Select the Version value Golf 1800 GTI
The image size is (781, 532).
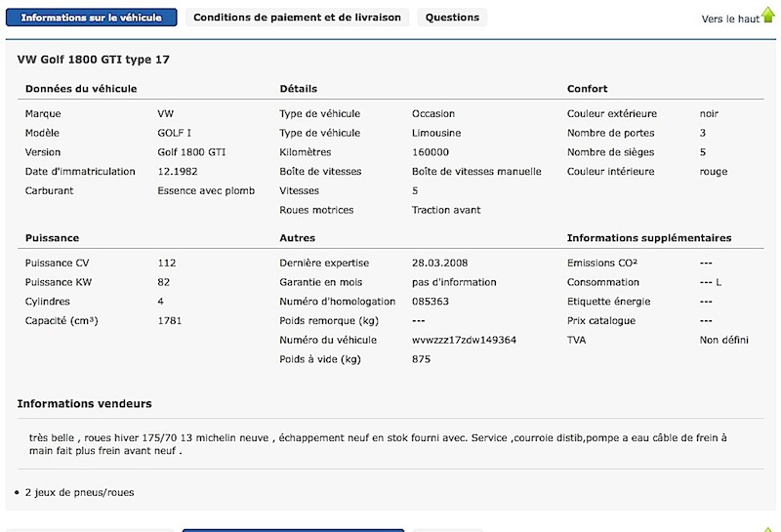tap(191, 152)
